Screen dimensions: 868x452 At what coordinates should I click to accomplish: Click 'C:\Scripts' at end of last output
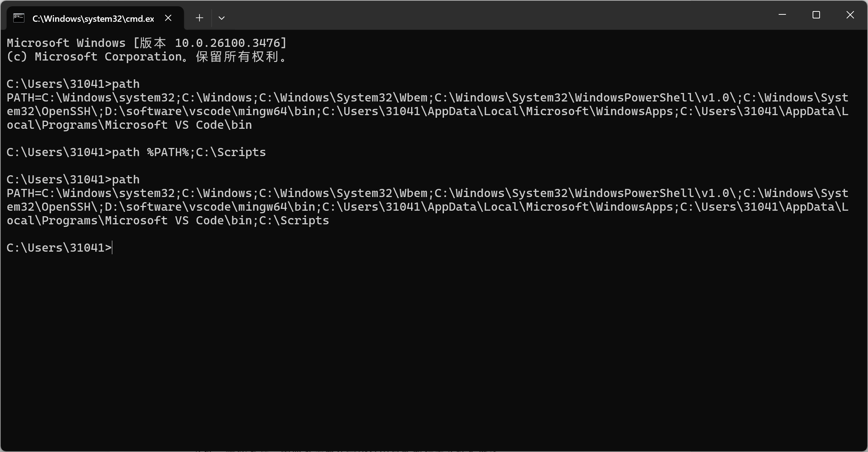[294, 221]
